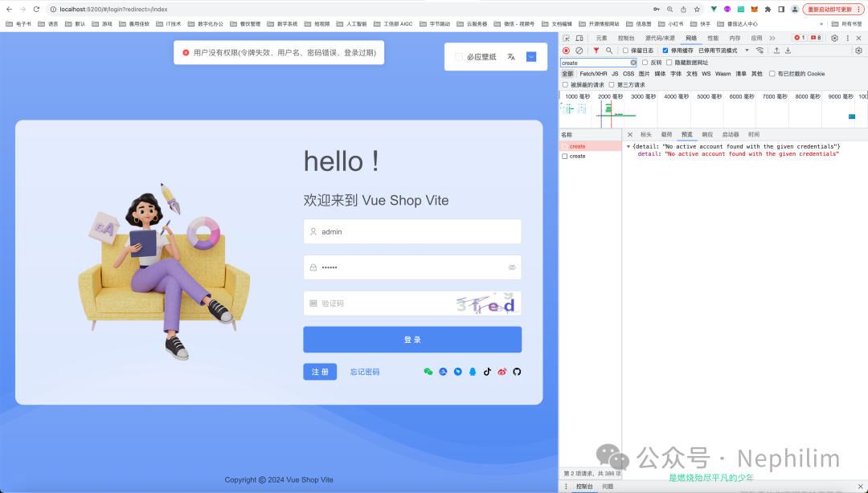
Task: Open the 时间 request tab
Action: coord(753,134)
